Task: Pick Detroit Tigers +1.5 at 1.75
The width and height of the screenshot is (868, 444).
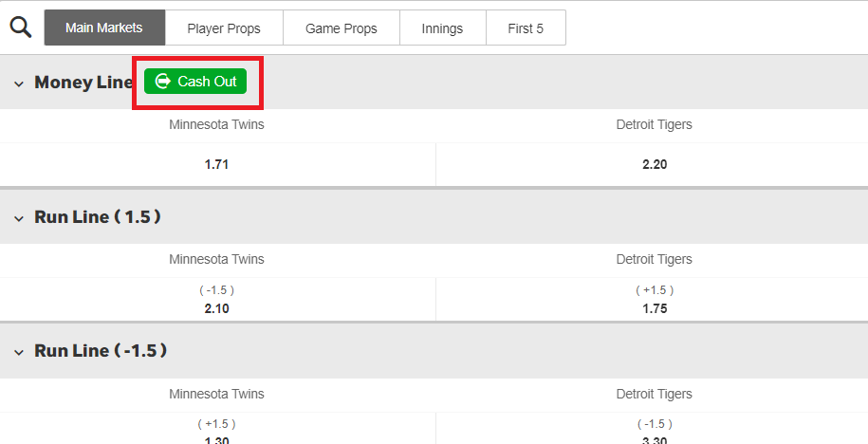Action: [655, 299]
